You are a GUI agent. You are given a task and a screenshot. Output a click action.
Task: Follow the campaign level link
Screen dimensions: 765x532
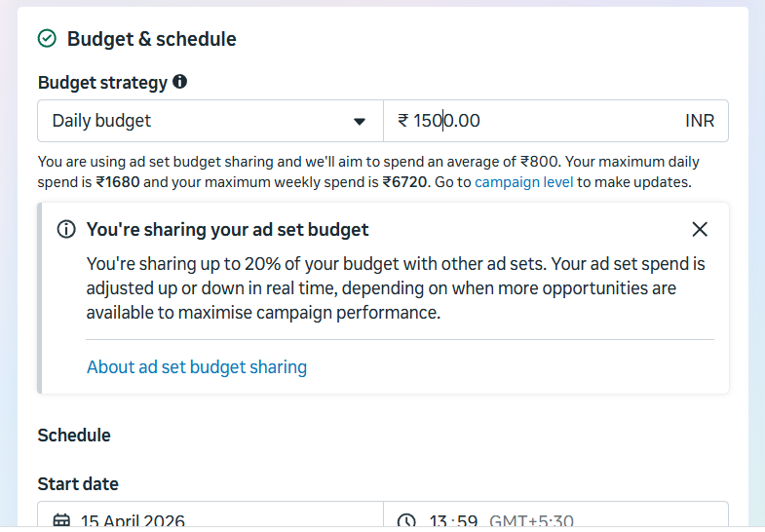524,182
